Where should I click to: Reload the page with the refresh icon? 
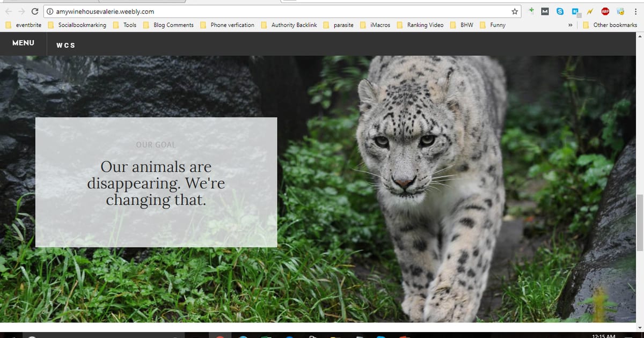pyautogui.click(x=35, y=11)
